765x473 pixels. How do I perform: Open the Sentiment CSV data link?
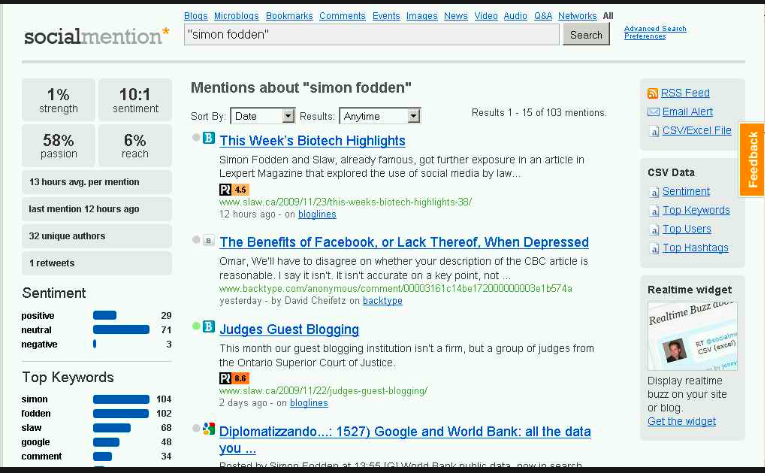[686, 192]
